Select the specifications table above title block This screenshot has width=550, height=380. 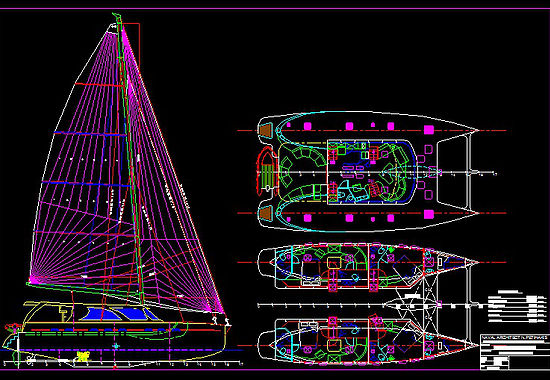[x=517, y=306]
